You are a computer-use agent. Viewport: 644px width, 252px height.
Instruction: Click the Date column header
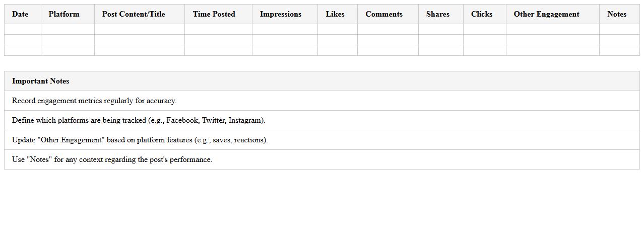click(20, 14)
